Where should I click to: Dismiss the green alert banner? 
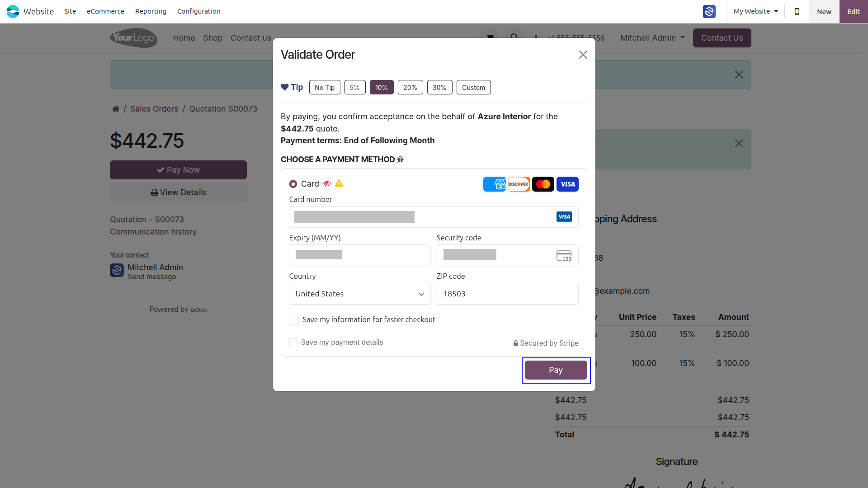pyautogui.click(x=739, y=143)
